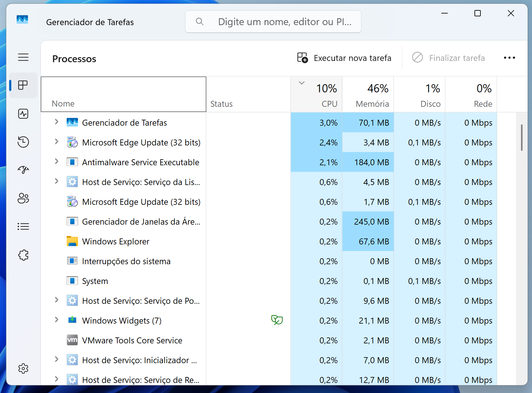This screenshot has height=393, width=532.
Task: Click the Windows Widgets process icon
Action: [72, 320]
